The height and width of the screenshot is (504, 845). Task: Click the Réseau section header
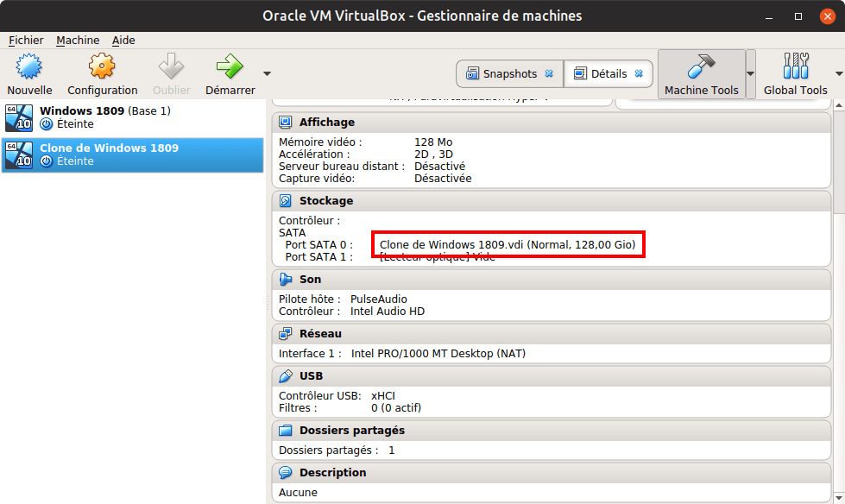pyautogui.click(x=552, y=334)
